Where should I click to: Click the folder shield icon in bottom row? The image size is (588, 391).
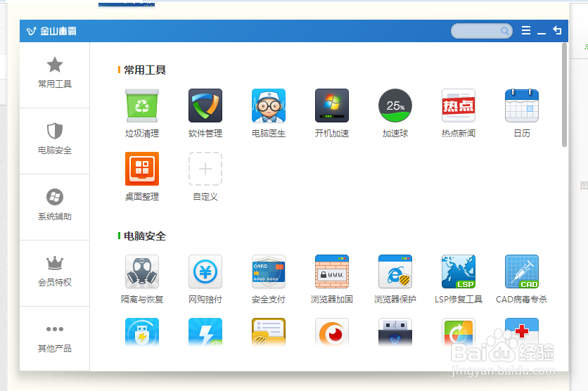coord(269,332)
